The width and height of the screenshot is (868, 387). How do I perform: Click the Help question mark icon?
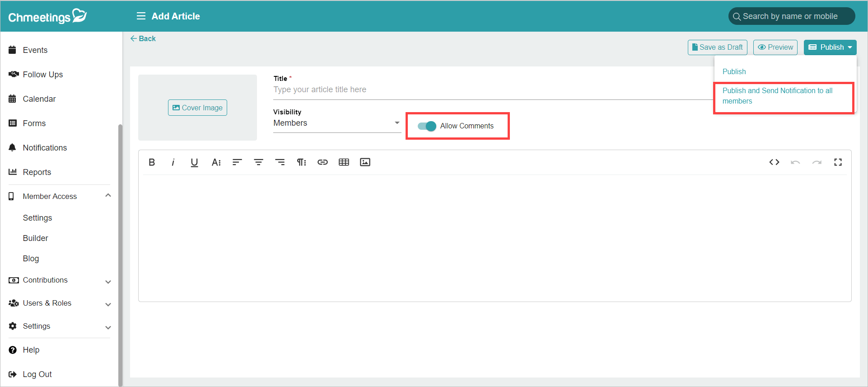[x=13, y=350]
